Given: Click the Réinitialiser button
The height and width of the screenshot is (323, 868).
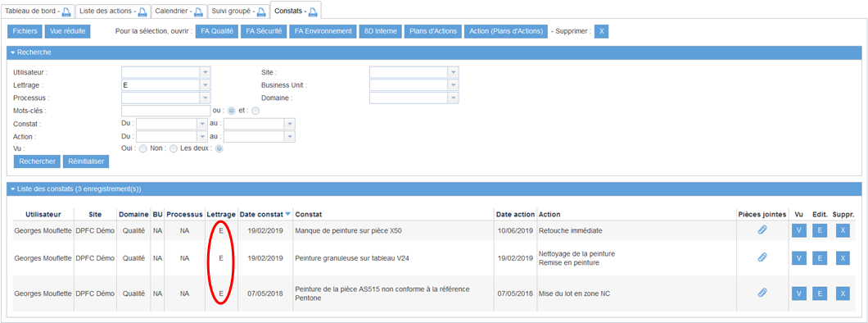Looking at the screenshot, I should point(86,161).
